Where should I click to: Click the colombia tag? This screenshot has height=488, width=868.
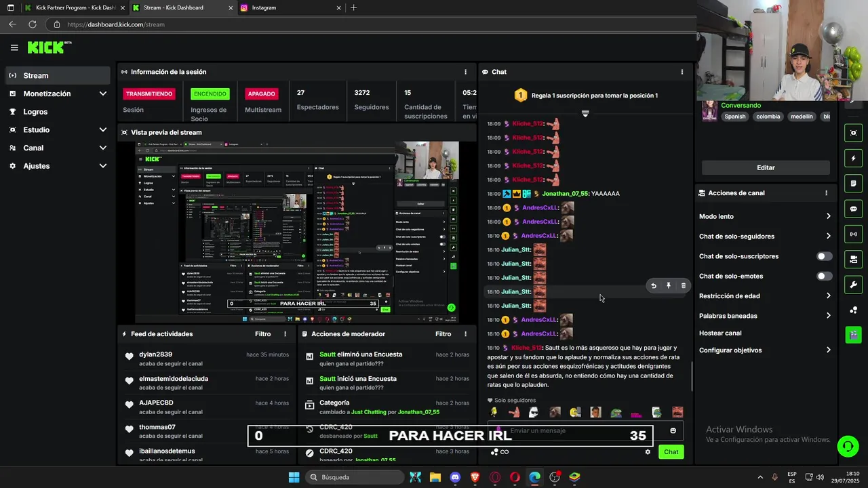(x=768, y=117)
